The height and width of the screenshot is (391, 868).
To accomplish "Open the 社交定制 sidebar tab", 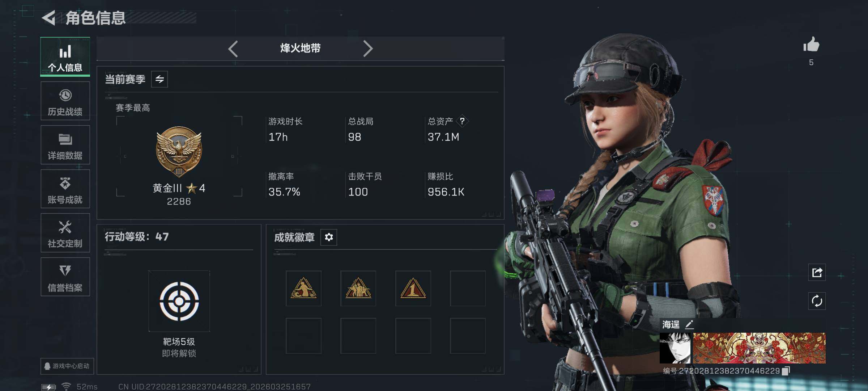I will [65, 233].
